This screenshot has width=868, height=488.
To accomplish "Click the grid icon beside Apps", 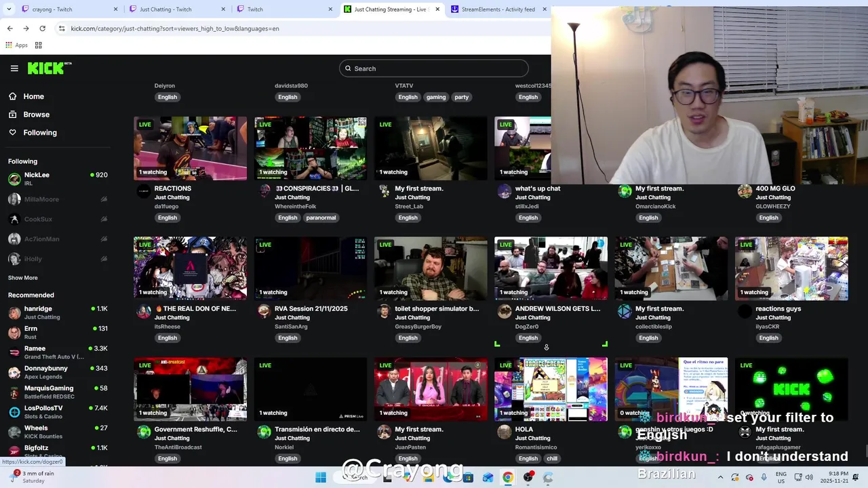I will [39, 45].
